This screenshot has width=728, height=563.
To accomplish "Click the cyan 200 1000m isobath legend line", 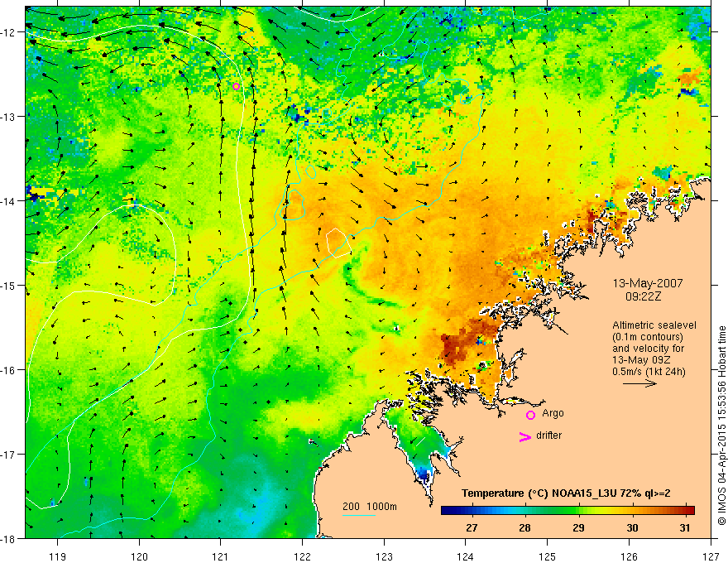I will (359, 515).
